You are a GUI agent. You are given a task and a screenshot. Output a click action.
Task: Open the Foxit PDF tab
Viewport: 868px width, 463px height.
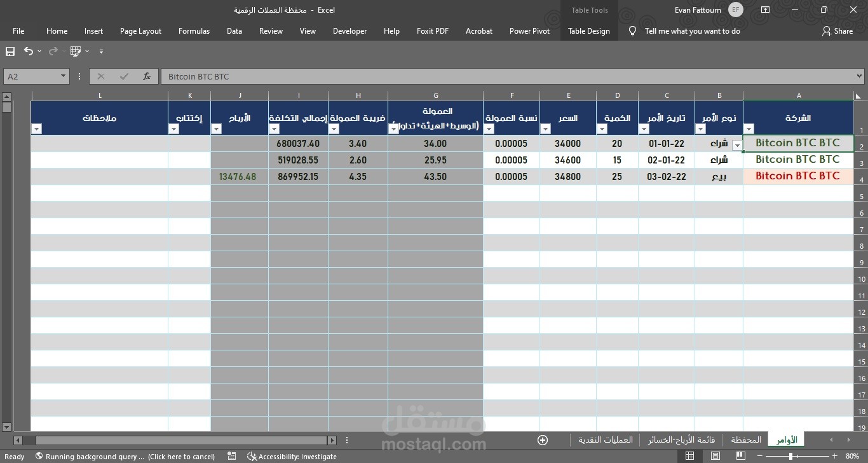[x=433, y=31]
